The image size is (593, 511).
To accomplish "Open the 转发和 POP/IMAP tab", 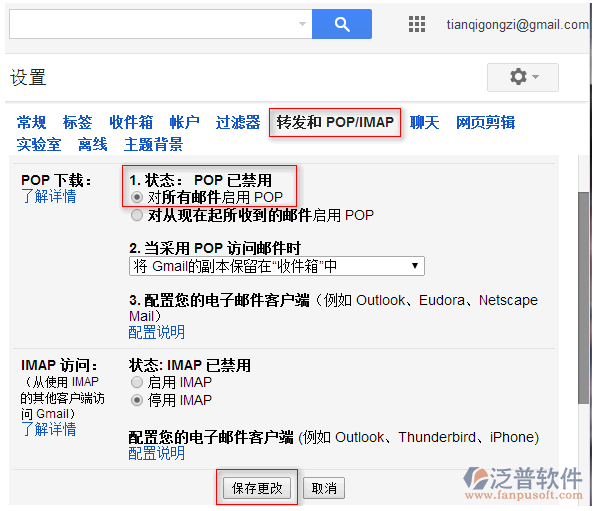I will coord(335,122).
